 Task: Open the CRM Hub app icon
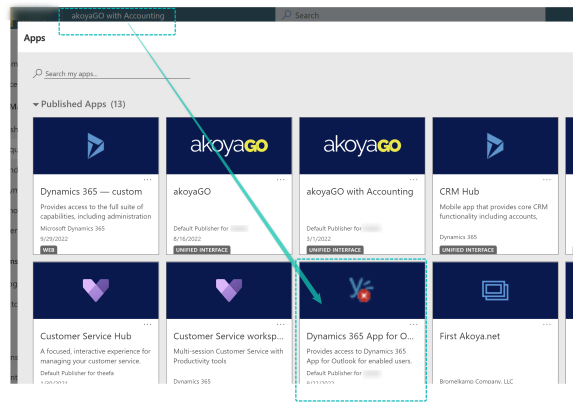coord(495,146)
